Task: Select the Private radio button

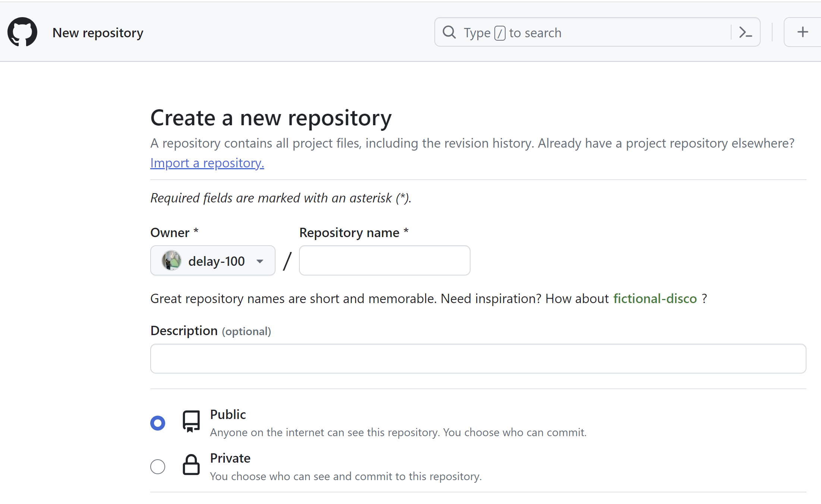Action: (158, 466)
